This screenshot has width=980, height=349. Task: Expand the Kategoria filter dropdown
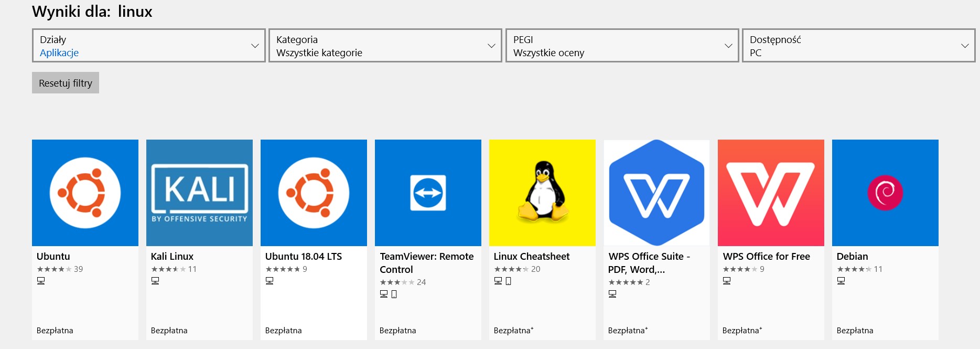pyautogui.click(x=385, y=46)
